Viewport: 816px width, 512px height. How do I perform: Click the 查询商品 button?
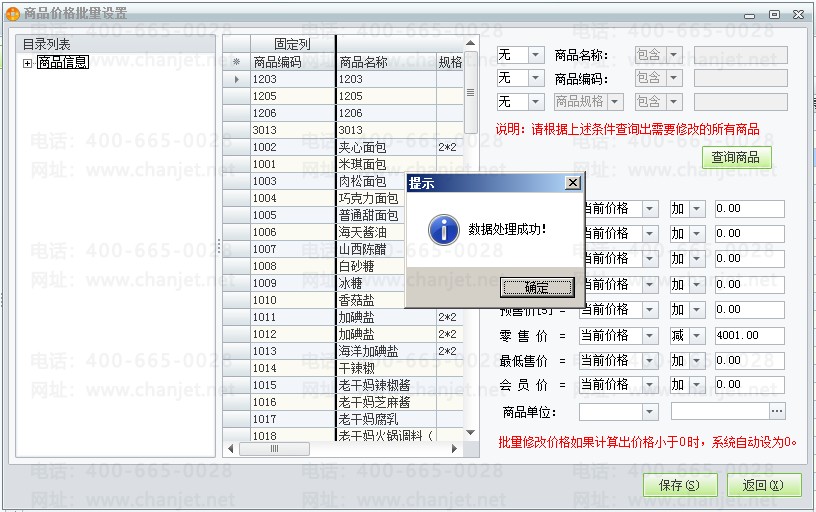pos(735,158)
